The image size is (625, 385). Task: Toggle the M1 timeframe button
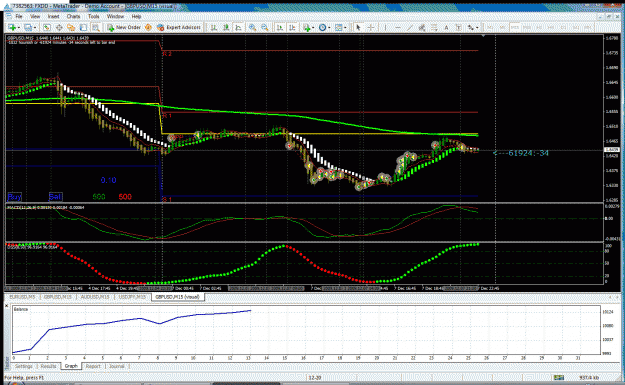(490, 28)
